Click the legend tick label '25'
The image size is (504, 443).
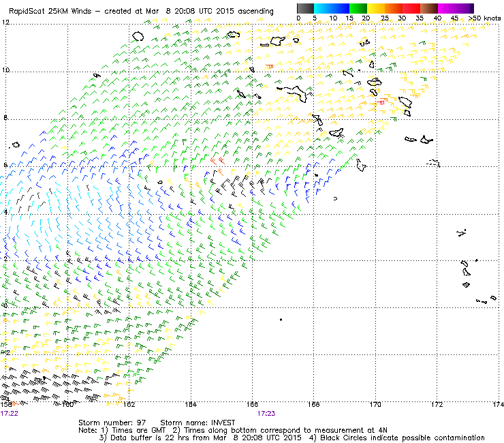click(385, 18)
